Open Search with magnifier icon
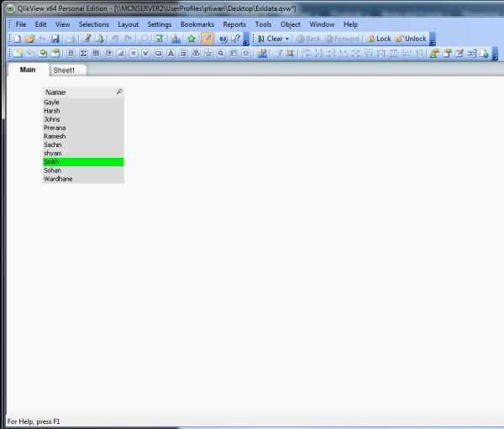Viewport: 504px width, 429px height. [x=144, y=39]
